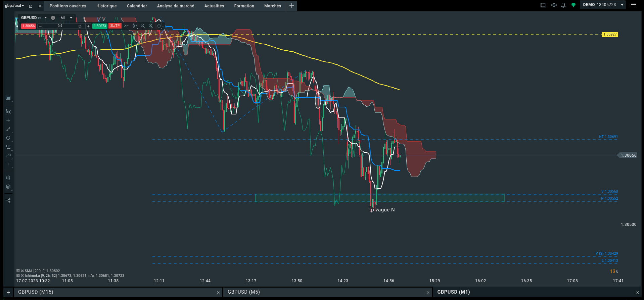Open the M1 timeframe dropdown
Viewport: 644px width, 300px height.
click(x=66, y=18)
